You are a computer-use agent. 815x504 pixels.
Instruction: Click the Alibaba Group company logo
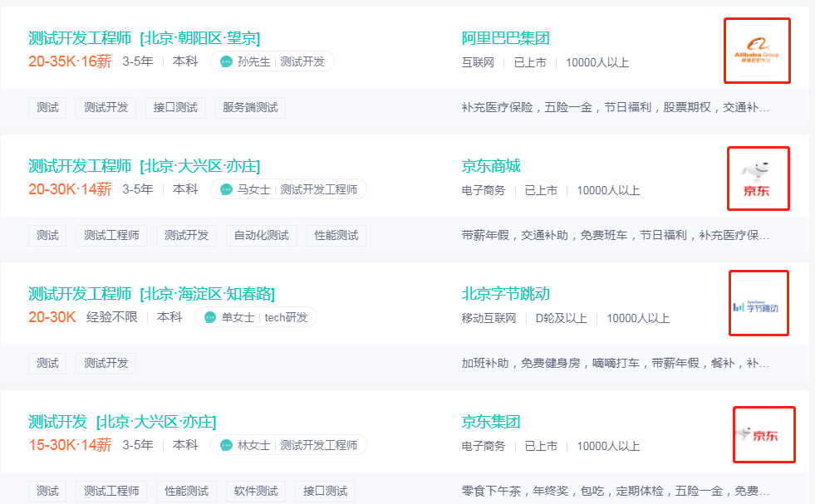click(x=757, y=50)
